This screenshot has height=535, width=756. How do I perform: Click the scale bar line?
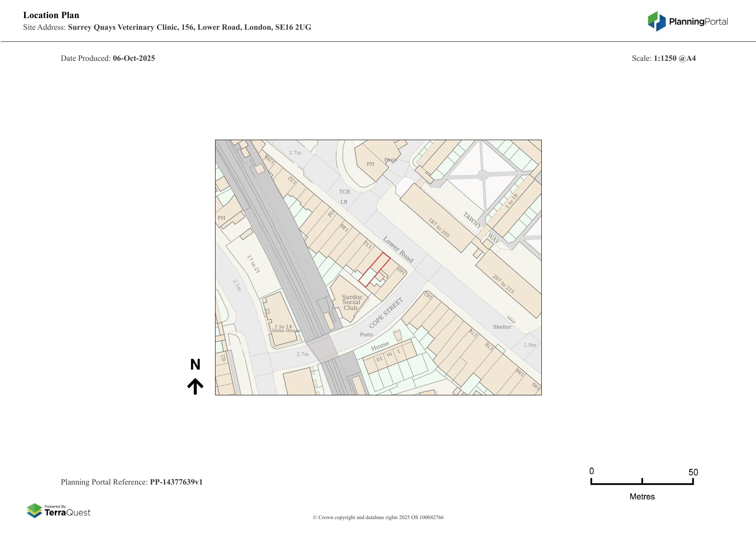tap(642, 484)
